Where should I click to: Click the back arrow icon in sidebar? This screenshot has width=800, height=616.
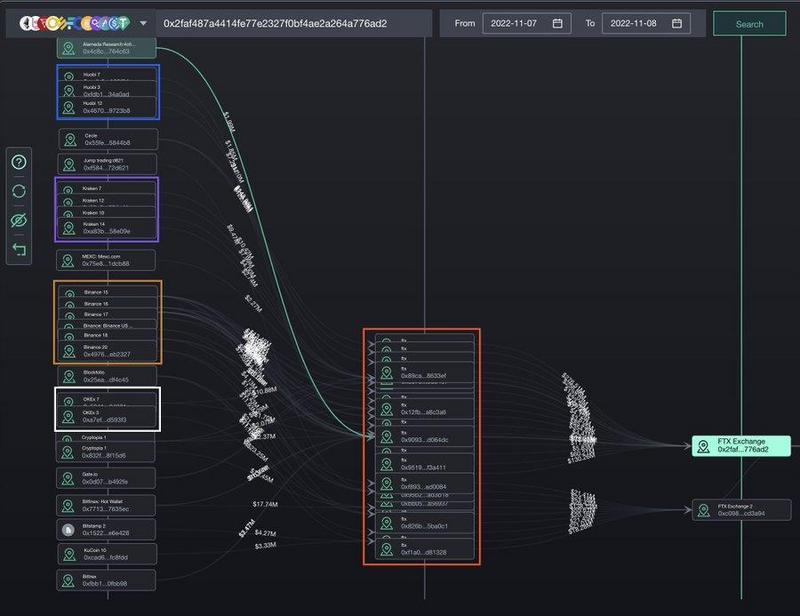19,249
